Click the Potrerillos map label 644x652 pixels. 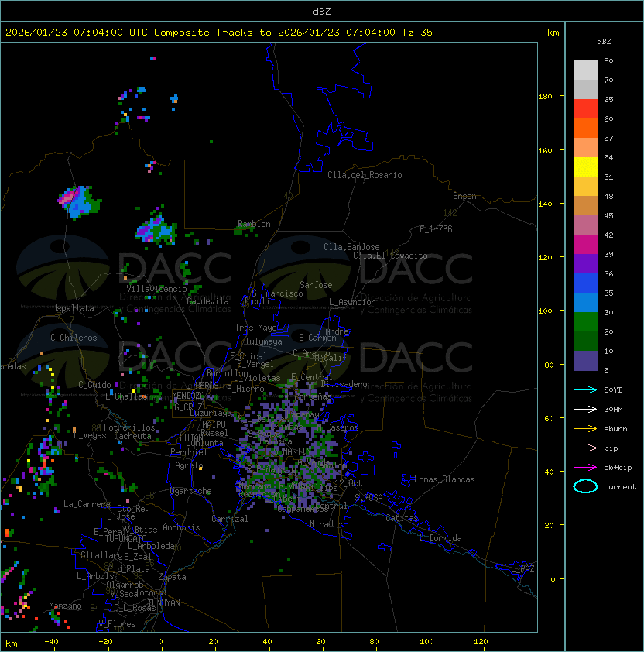(129, 427)
